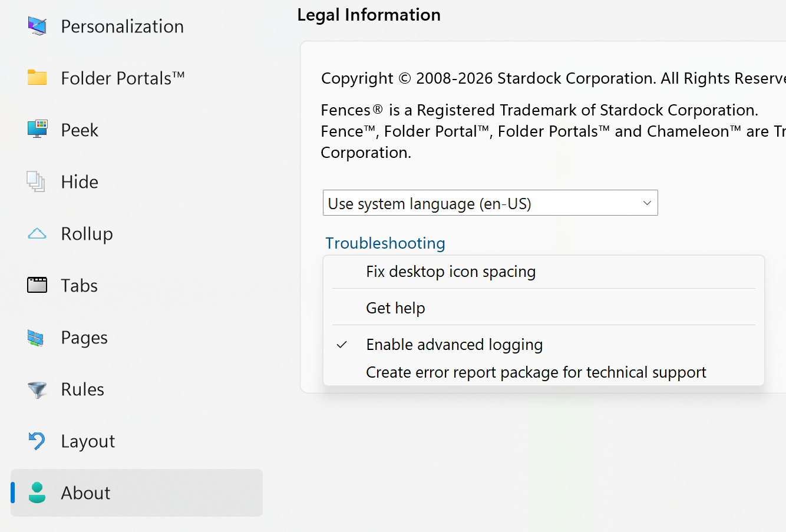This screenshot has width=786, height=532.
Task: Toggle the Enable advanced logging checkmark
Action: (x=342, y=345)
